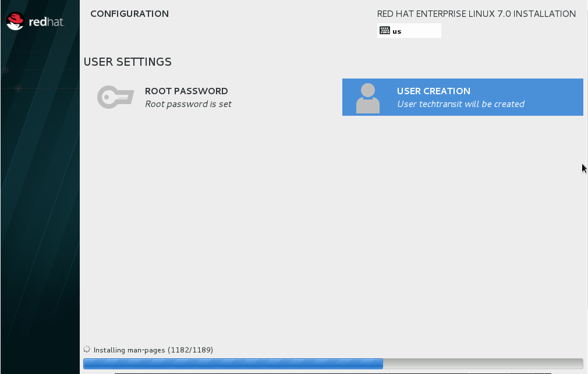This screenshot has height=374, width=588.
Task: Open the User Creation settings
Action: (462, 97)
